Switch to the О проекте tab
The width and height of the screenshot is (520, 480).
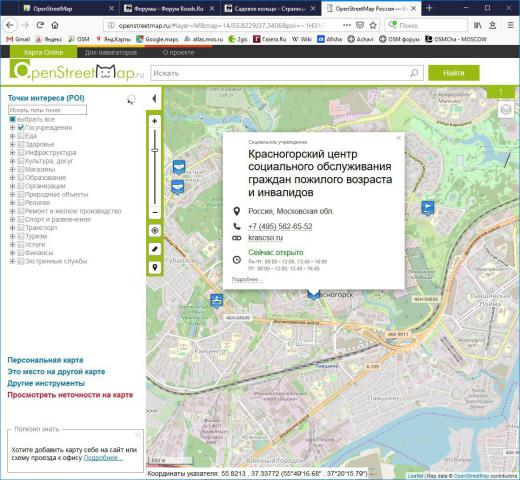tap(178, 52)
